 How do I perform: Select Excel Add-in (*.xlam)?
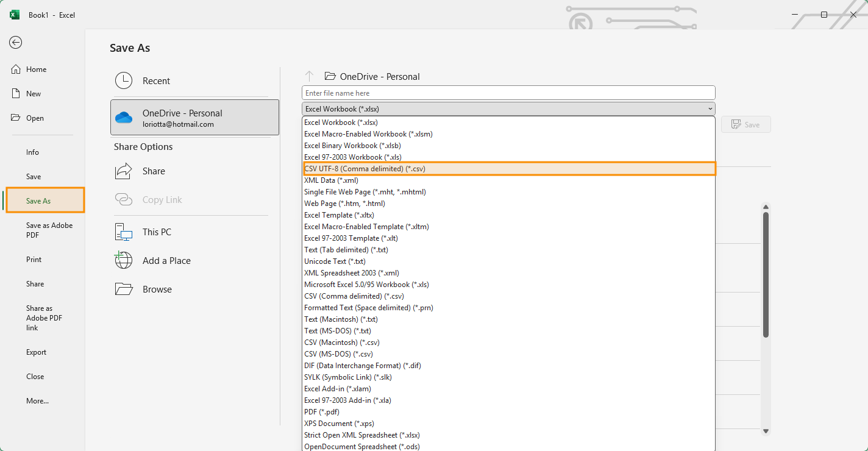coord(508,389)
